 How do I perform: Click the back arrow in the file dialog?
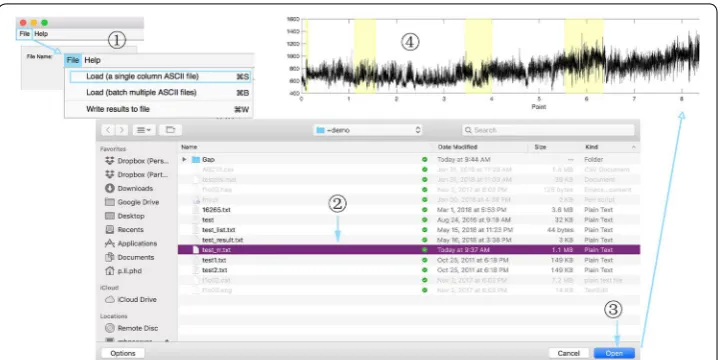pos(109,130)
